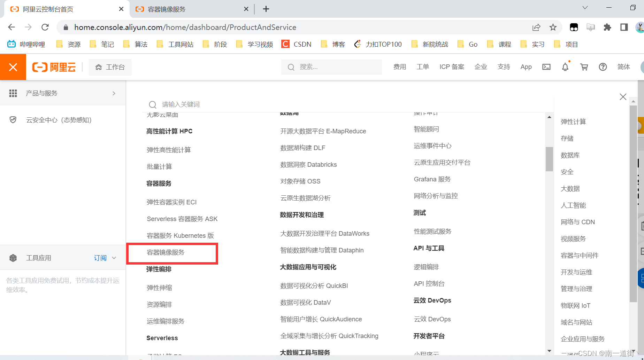Open Serverless 容器服务 ASK

pyautogui.click(x=182, y=219)
